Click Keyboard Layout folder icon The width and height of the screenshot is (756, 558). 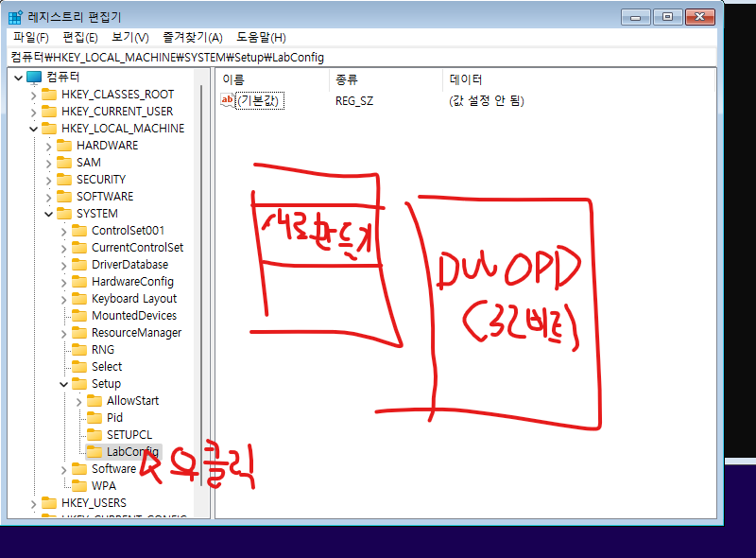coord(79,298)
